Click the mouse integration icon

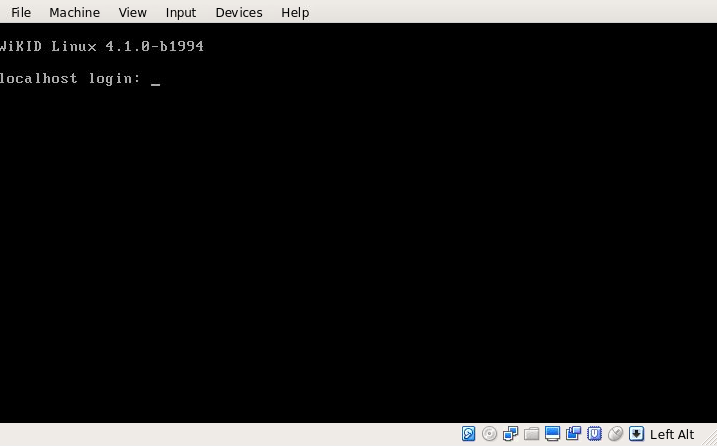615,433
